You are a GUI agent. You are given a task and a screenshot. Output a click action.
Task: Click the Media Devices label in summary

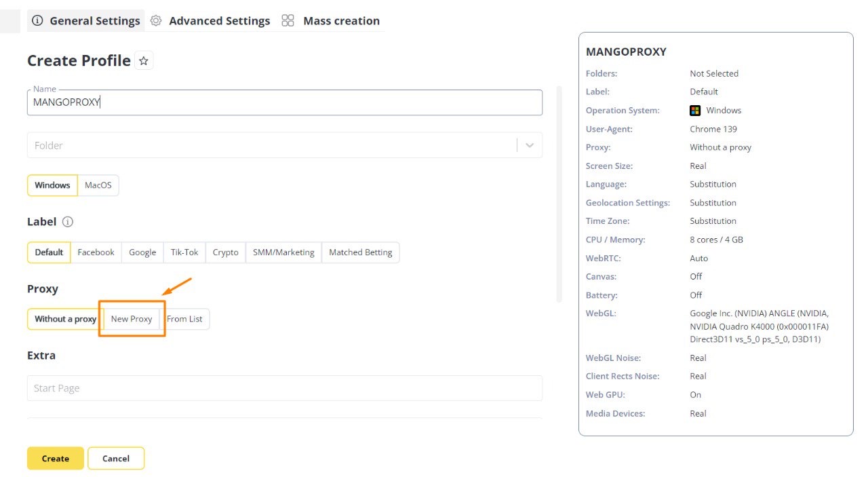(x=616, y=413)
